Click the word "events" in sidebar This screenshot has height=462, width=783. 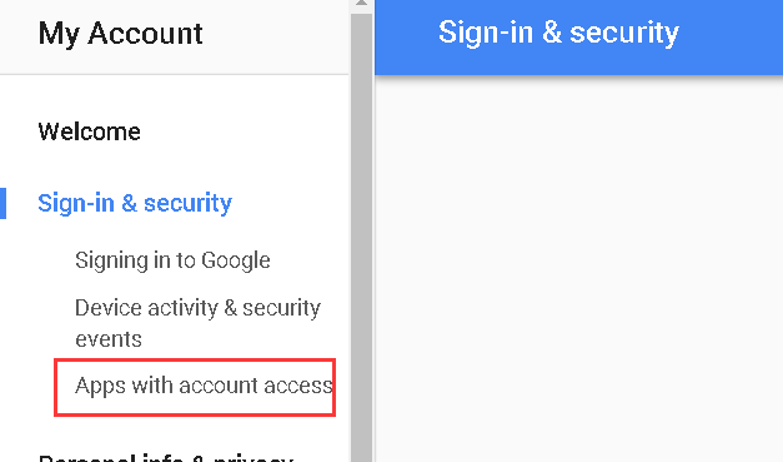[108, 339]
